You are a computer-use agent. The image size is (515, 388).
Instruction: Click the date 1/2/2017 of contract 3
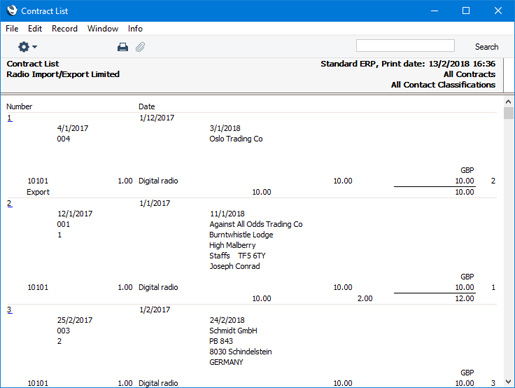155,310
